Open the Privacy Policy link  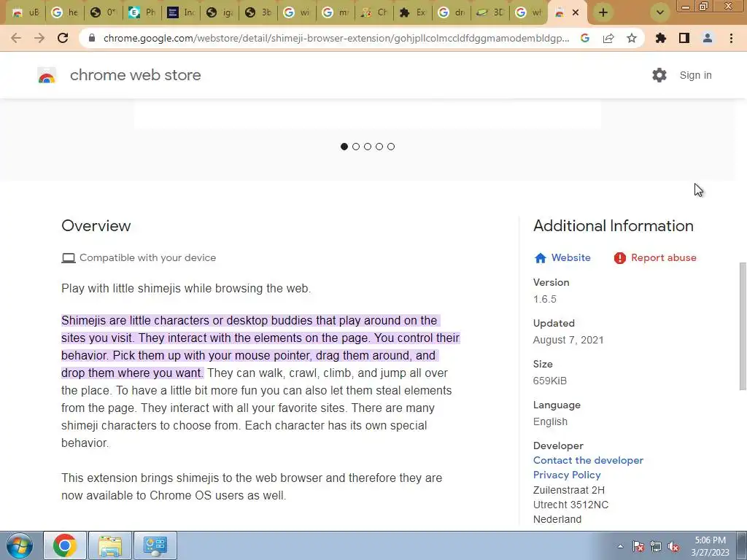click(567, 475)
